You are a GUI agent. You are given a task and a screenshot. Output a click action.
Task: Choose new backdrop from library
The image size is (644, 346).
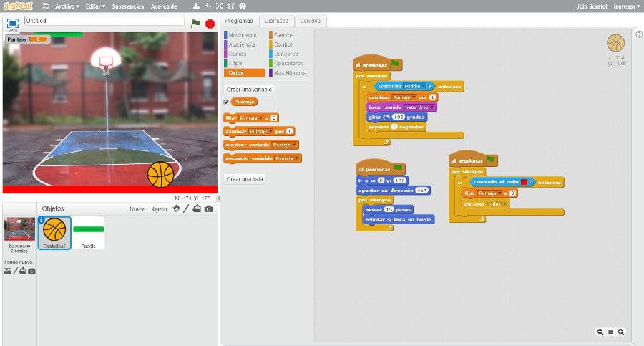(8, 271)
